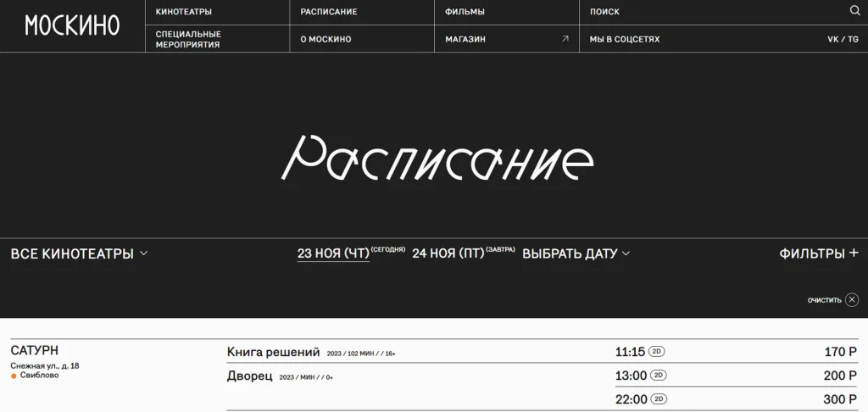Viewport: 868px width, 412px height.
Task: Click the 2D badge for 22:00 showtime
Action: (658, 398)
